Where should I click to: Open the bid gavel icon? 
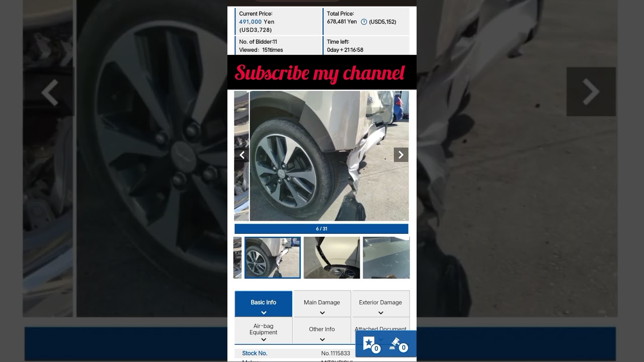click(398, 344)
